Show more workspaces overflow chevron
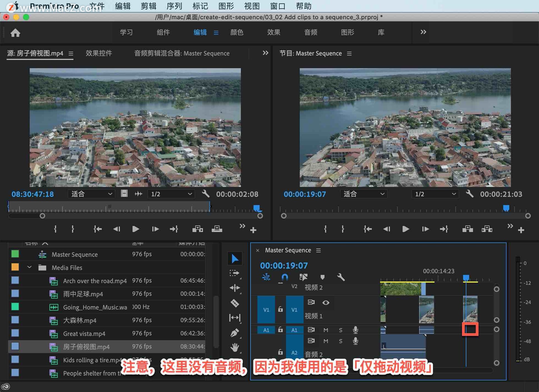Screen dimensions: 539x392 point(423,32)
